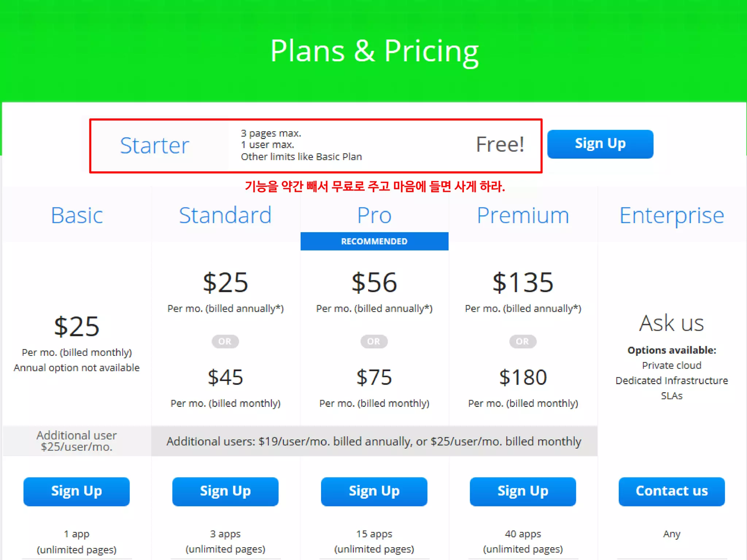Select the Enterprise plan heading

click(x=671, y=215)
